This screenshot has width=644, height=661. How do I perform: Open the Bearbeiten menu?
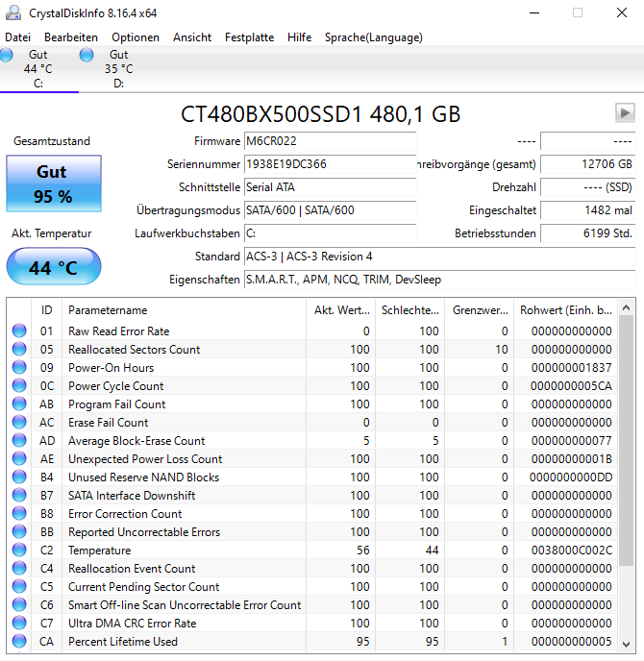pos(71,37)
